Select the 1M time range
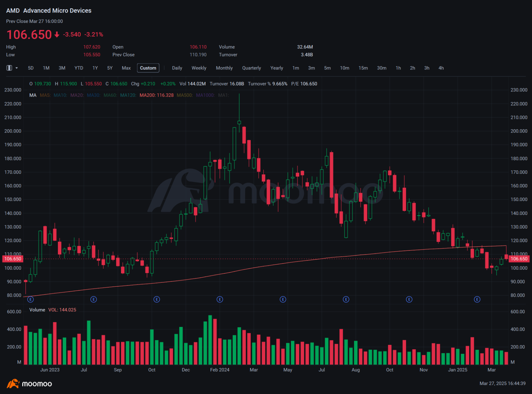The height and width of the screenshot is (394, 532). (x=46, y=68)
